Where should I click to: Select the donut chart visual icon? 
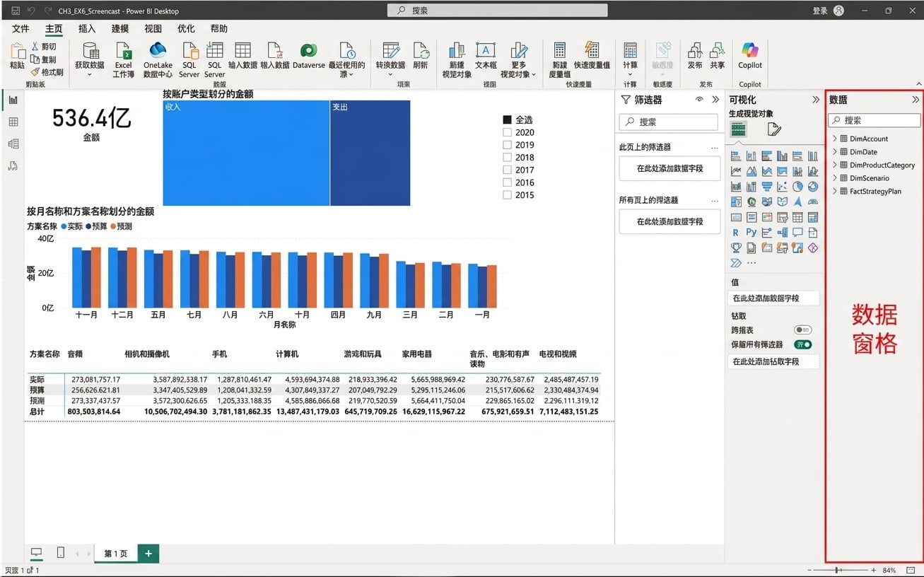[x=813, y=187]
